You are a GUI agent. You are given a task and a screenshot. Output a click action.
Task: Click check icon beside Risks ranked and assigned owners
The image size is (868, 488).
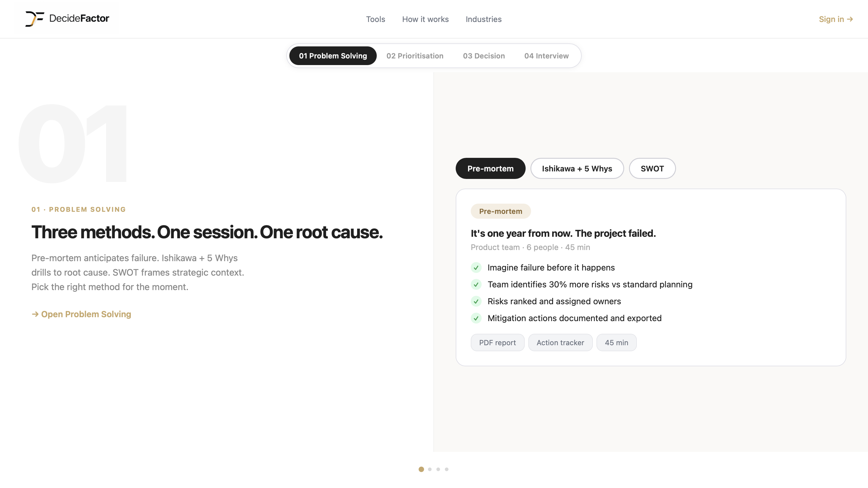click(x=476, y=301)
